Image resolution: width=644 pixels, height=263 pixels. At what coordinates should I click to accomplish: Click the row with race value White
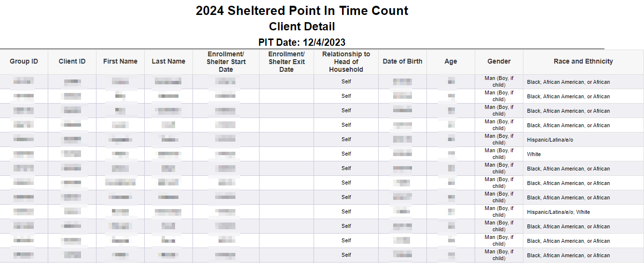[322, 154]
